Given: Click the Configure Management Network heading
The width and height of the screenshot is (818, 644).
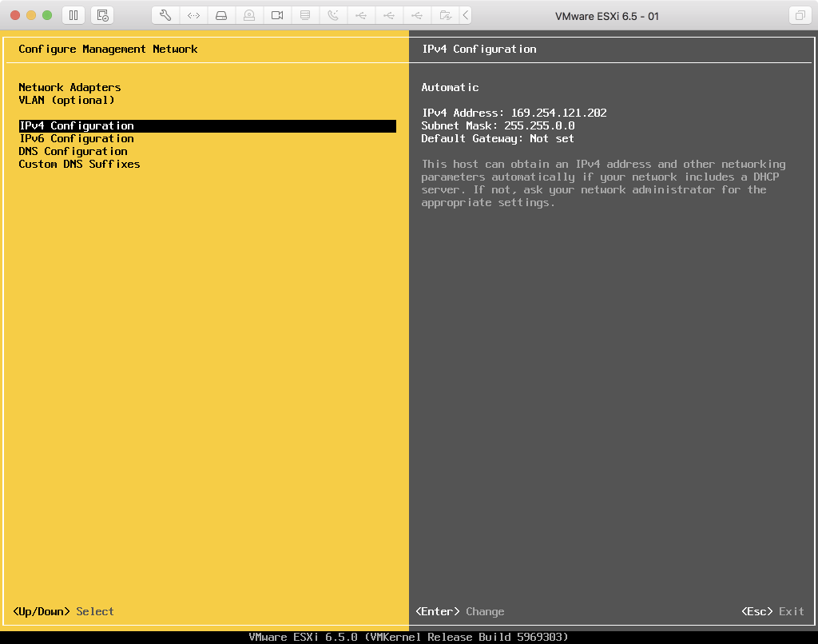Looking at the screenshot, I should [108, 49].
